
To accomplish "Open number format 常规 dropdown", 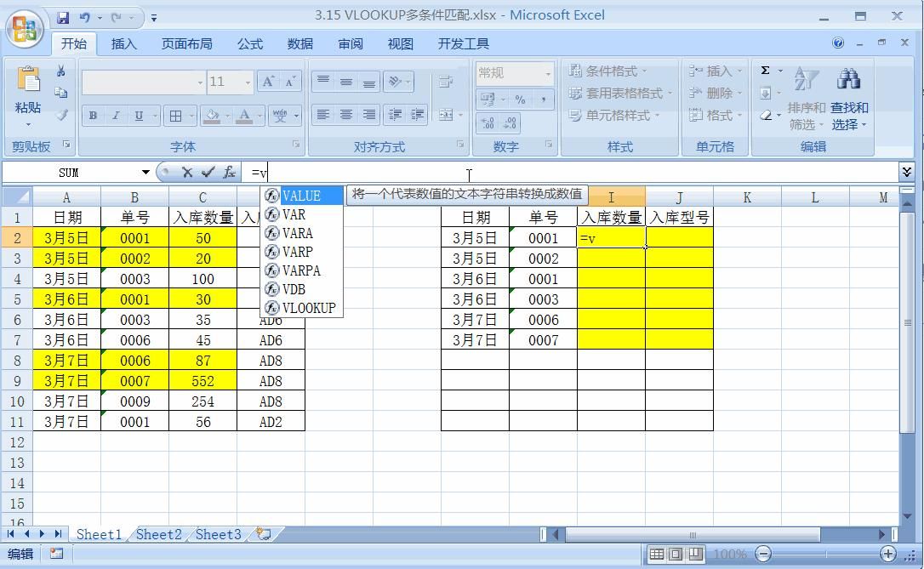I will pyautogui.click(x=548, y=74).
